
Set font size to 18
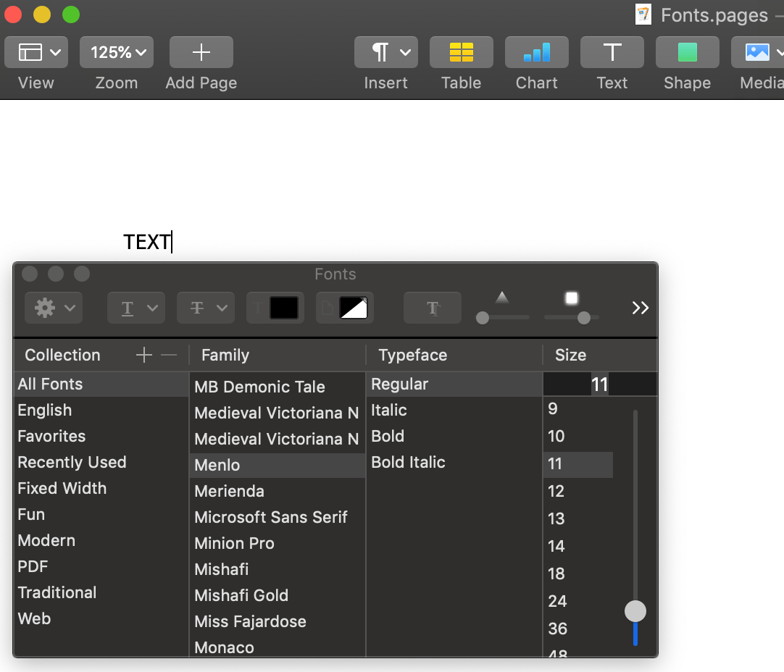578,574
